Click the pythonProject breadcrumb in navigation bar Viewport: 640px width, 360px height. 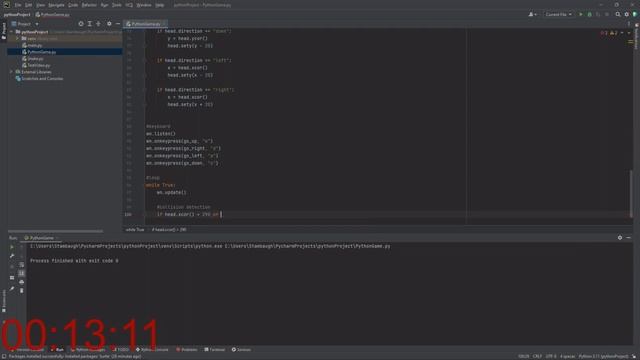tap(17, 15)
